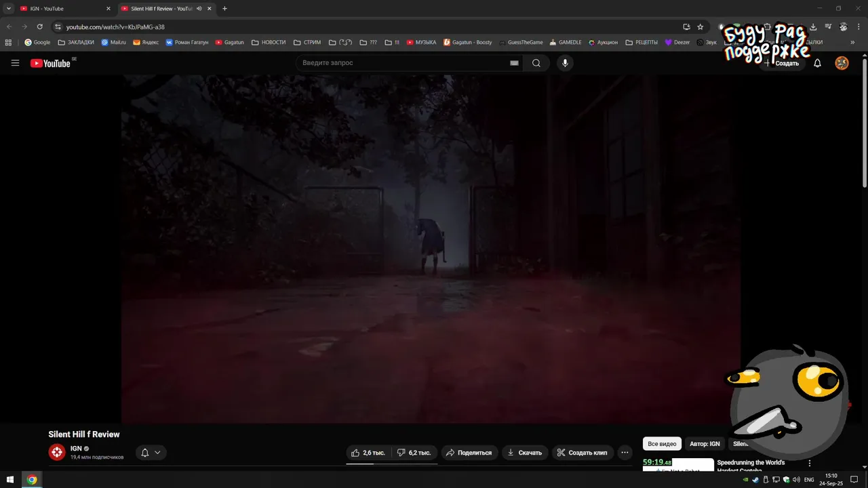Share the video via Поделиться
This screenshot has height=488, width=868.
point(469,453)
